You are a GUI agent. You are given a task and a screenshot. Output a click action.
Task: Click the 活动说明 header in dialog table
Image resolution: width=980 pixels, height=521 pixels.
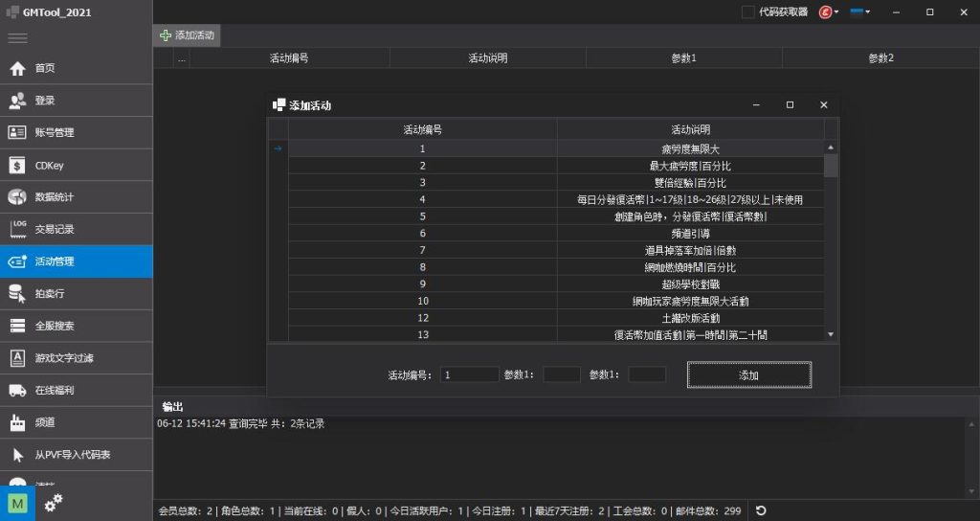click(x=691, y=129)
